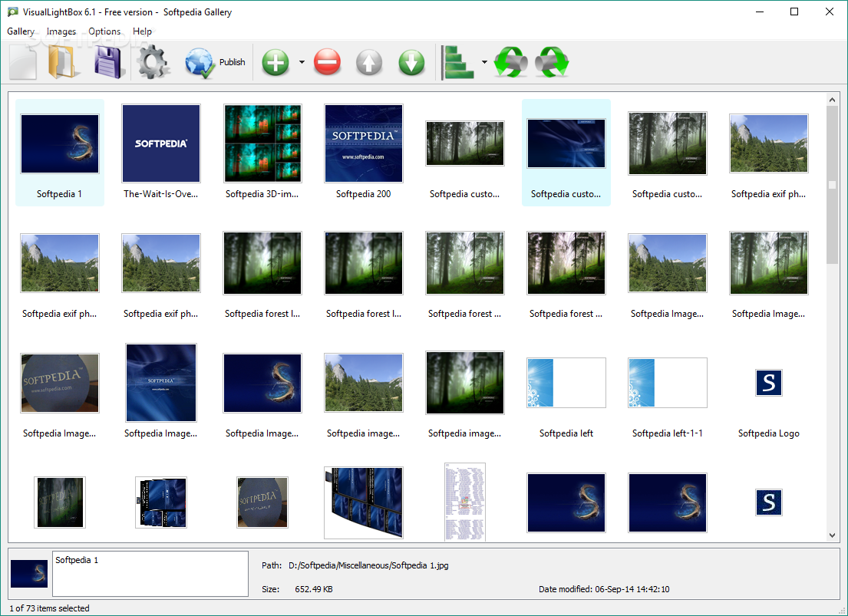Remove selected image with red minus icon
Screen dimensions: 848x616
click(327, 62)
